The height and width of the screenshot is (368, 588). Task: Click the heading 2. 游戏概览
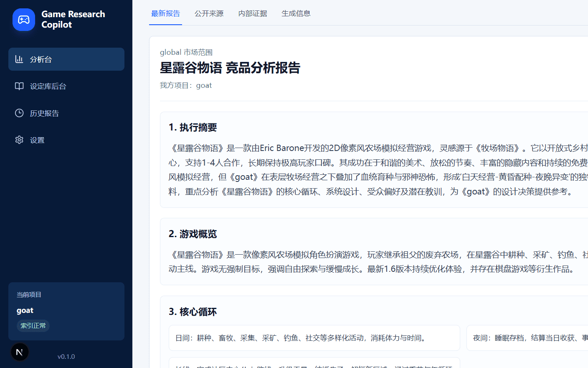[x=193, y=234]
